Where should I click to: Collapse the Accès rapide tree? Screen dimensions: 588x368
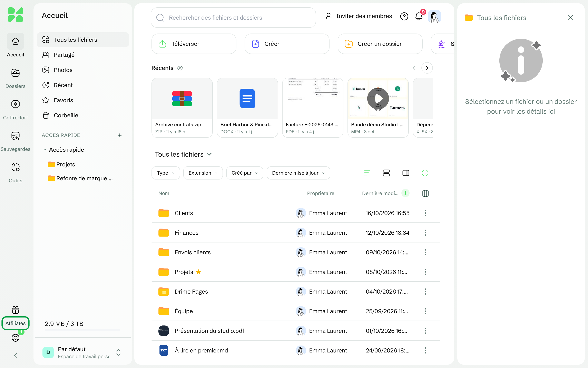point(45,150)
